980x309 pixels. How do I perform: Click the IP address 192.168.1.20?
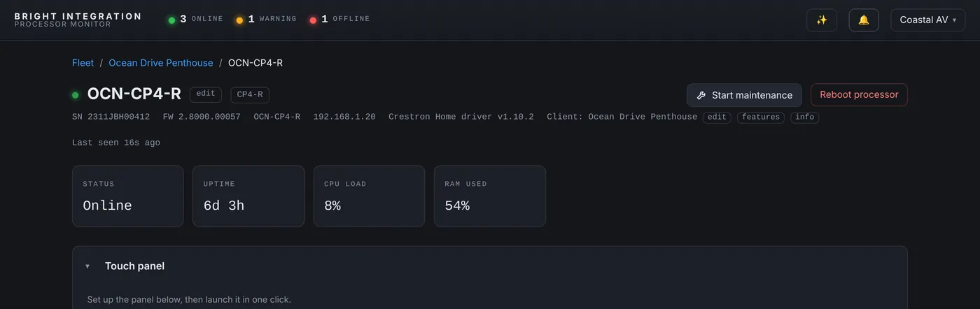[x=344, y=117]
